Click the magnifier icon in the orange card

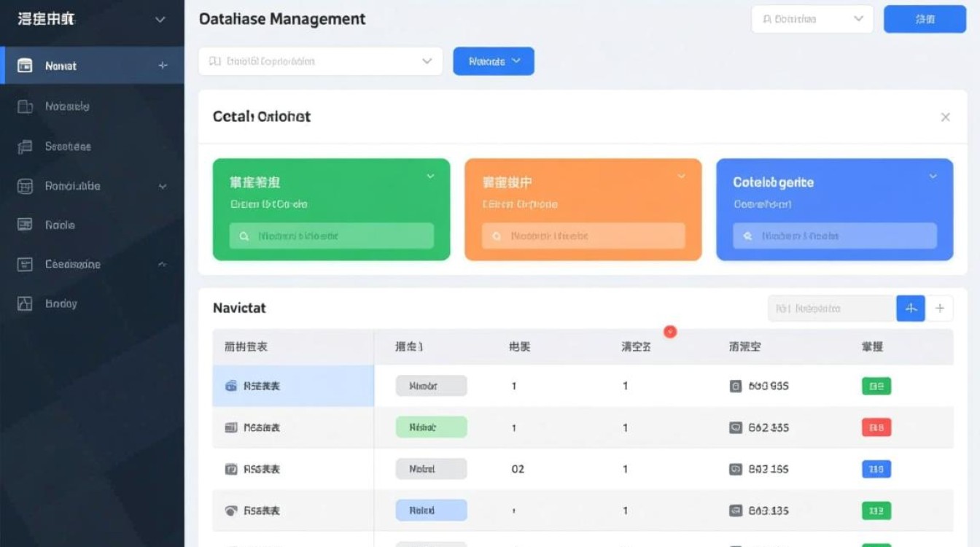pyautogui.click(x=497, y=236)
